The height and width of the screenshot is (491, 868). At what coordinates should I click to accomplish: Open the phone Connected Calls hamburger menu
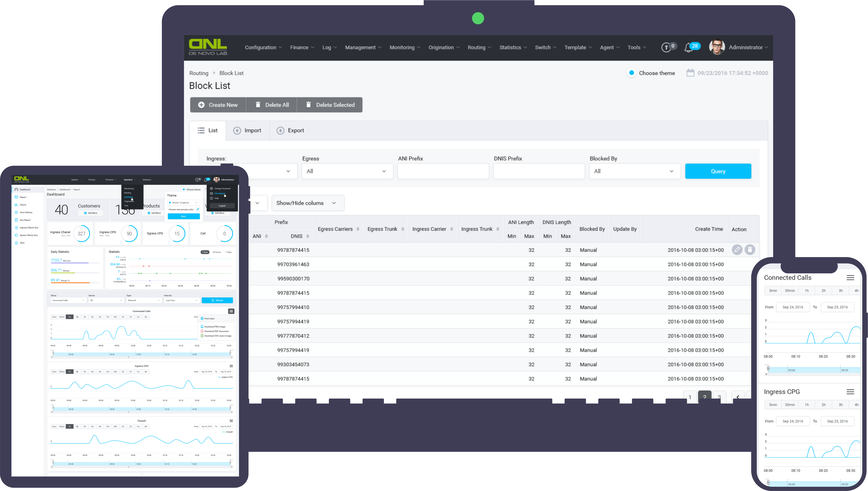click(850, 278)
